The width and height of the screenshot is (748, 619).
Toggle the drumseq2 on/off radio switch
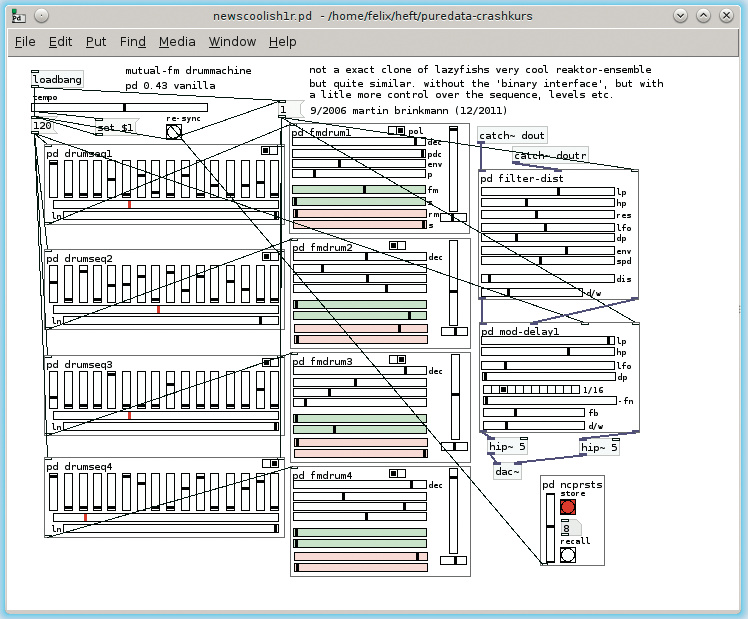pyautogui.click(x=270, y=257)
